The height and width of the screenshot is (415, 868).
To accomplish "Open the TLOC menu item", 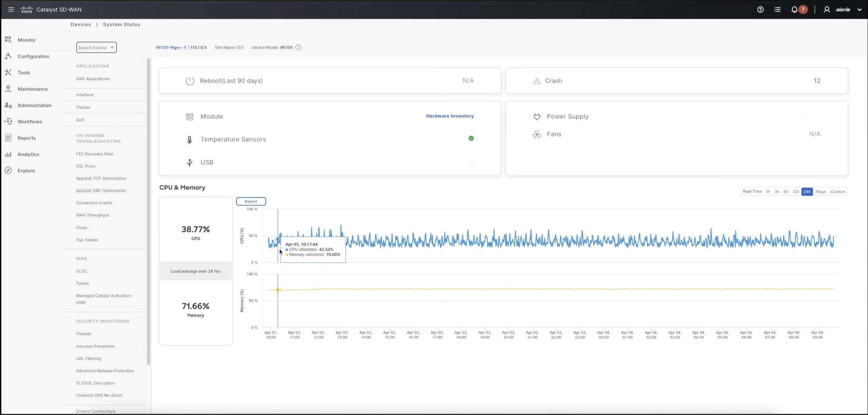I will pyautogui.click(x=82, y=271).
